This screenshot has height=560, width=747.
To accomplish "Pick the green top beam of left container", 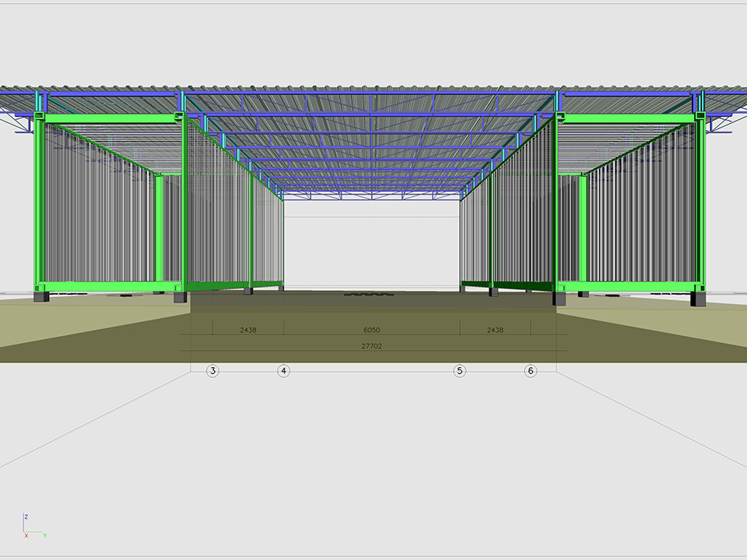I will click(x=109, y=118).
